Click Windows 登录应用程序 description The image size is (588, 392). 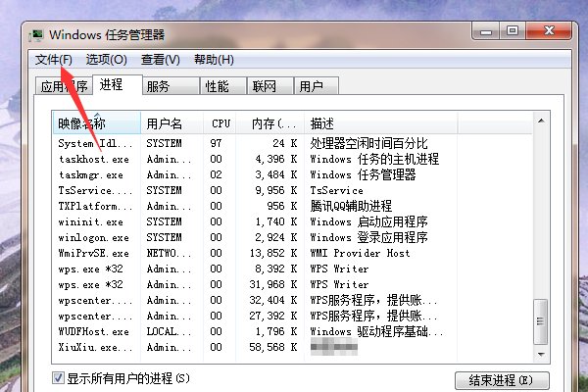[368, 237]
